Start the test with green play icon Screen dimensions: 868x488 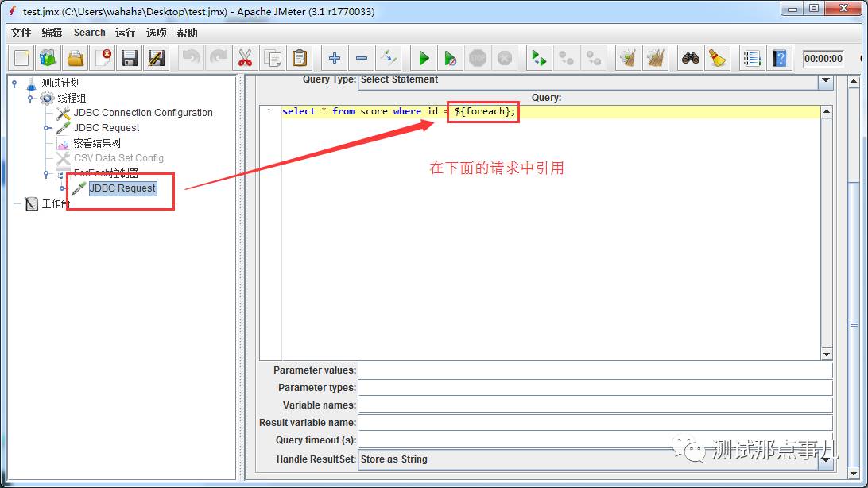pyautogui.click(x=424, y=57)
